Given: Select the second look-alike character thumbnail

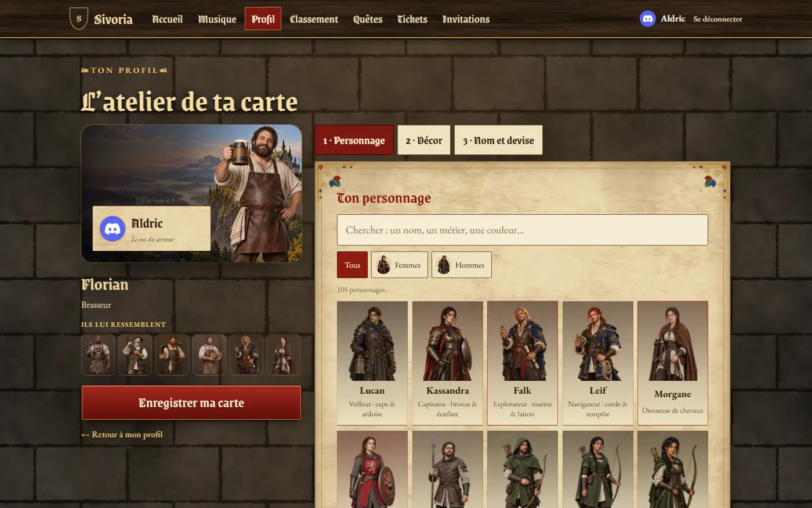Looking at the screenshot, I should click(x=135, y=354).
